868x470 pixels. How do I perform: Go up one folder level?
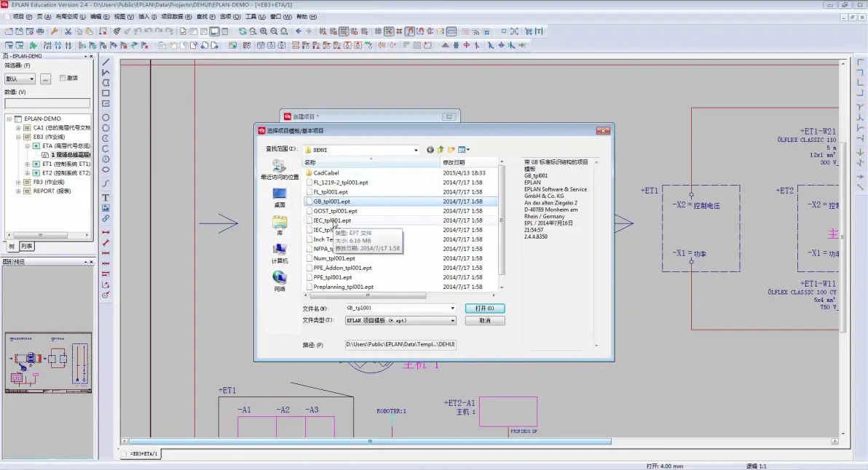(441, 150)
